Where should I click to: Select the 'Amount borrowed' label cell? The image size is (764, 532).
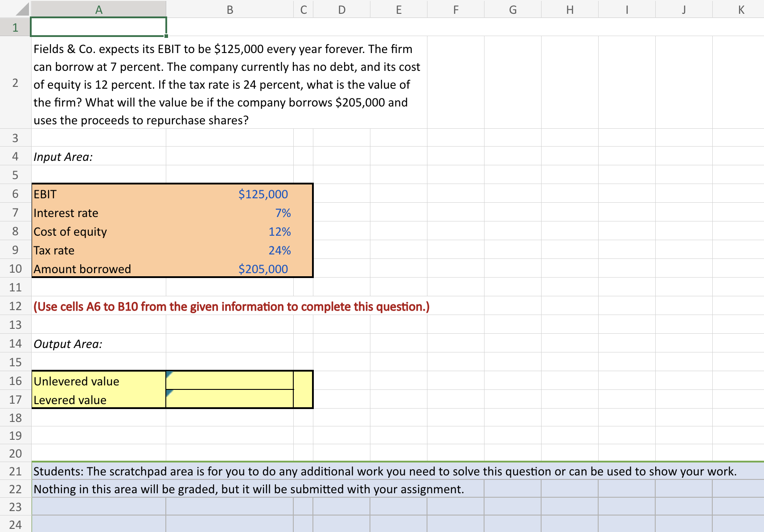99,269
